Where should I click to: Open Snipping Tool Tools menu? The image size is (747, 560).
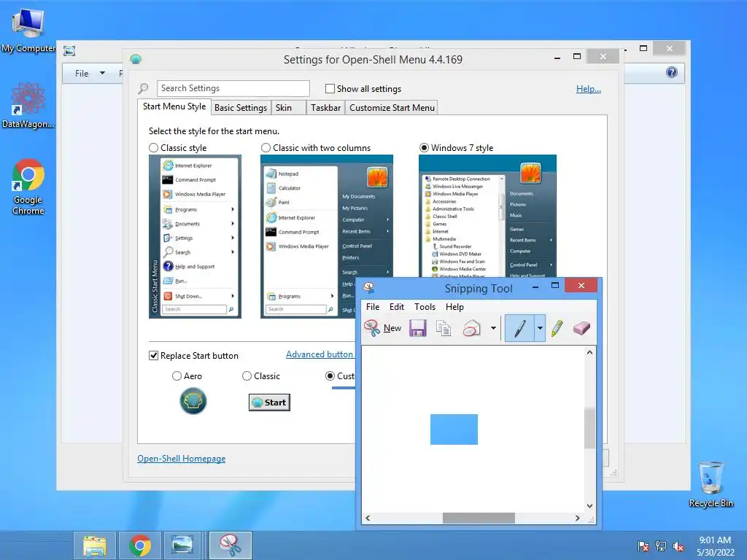point(425,307)
